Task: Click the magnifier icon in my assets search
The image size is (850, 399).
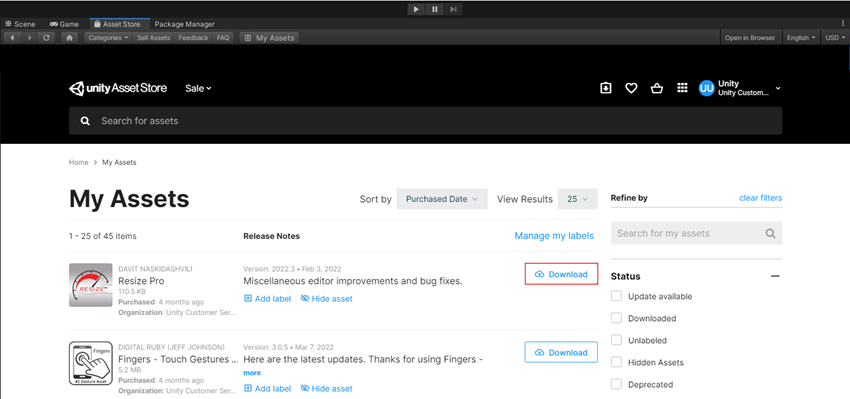Action: point(770,234)
